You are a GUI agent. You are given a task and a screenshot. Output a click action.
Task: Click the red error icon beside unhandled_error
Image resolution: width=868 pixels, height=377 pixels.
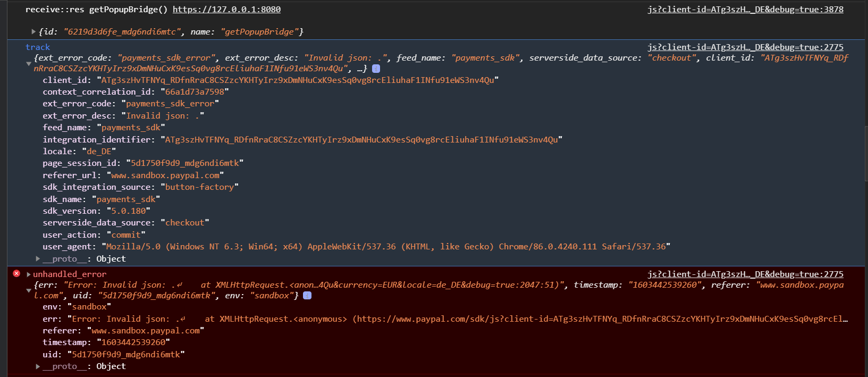point(16,273)
